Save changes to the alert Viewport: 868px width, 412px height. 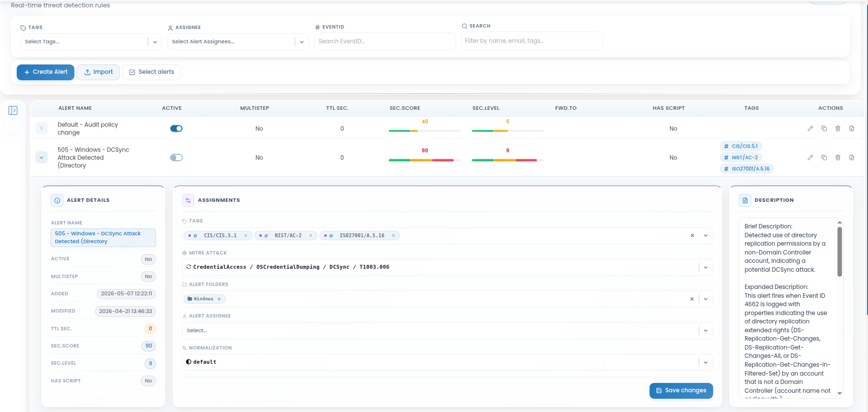click(x=681, y=390)
